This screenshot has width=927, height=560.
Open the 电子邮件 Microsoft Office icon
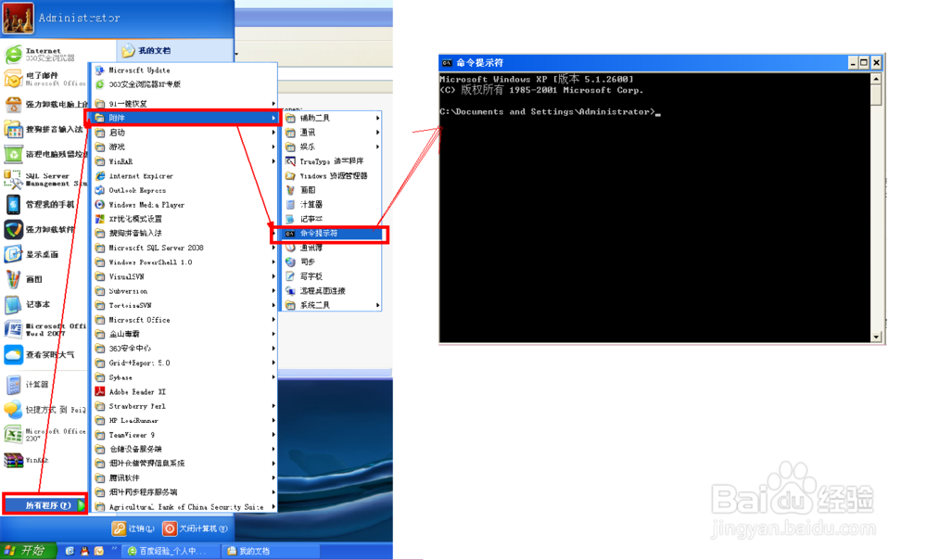pyautogui.click(x=13, y=79)
